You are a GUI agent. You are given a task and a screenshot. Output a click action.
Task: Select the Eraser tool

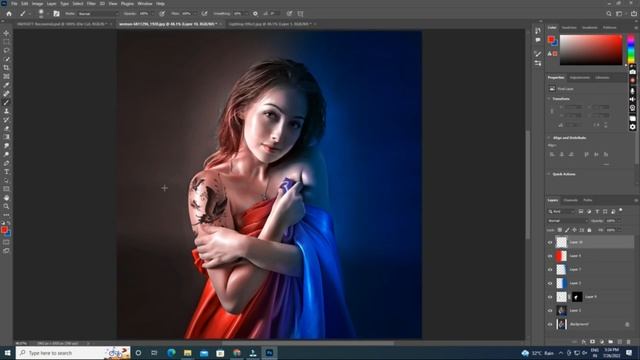[x=6, y=129]
